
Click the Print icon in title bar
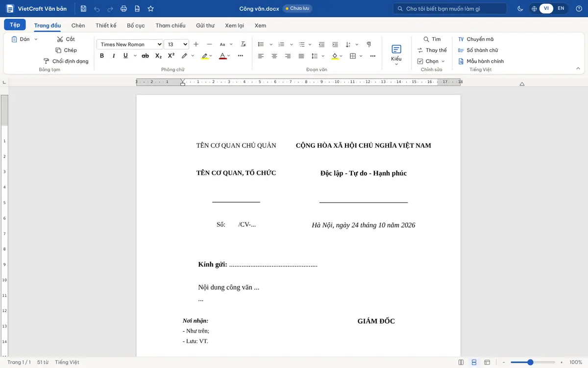pos(123,9)
